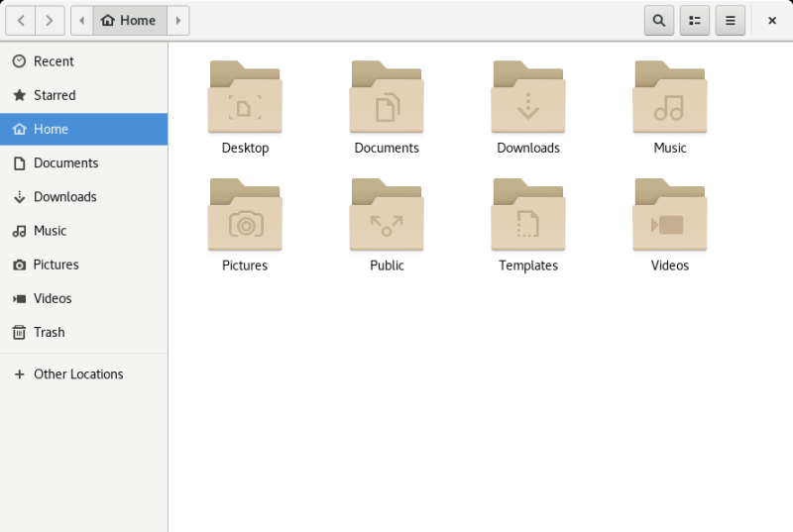
Task: Click the search magnifier icon
Action: [658, 20]
